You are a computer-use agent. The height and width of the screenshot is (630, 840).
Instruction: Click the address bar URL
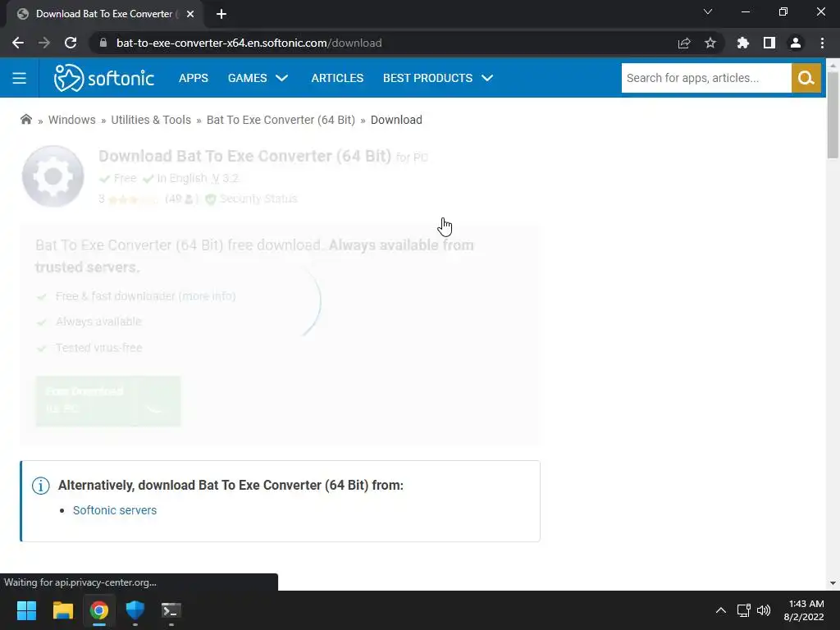click(x=249, y=43)
